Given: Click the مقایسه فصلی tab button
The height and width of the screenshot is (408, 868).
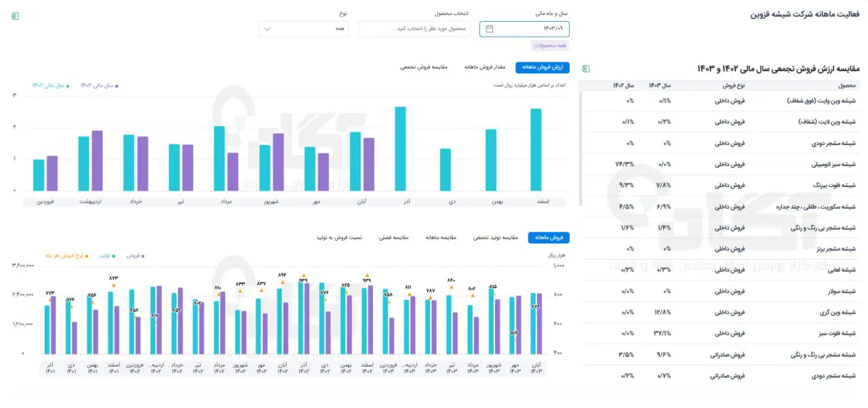Looking at the screenshot, I should coord(393,237).
